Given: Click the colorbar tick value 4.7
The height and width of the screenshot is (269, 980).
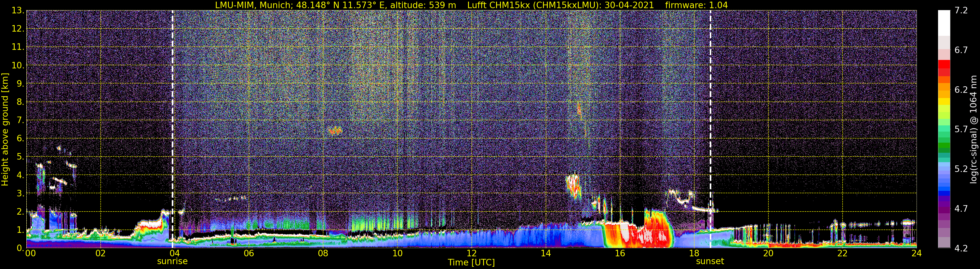Looking at the screenshot, I should tap(961, 209).
